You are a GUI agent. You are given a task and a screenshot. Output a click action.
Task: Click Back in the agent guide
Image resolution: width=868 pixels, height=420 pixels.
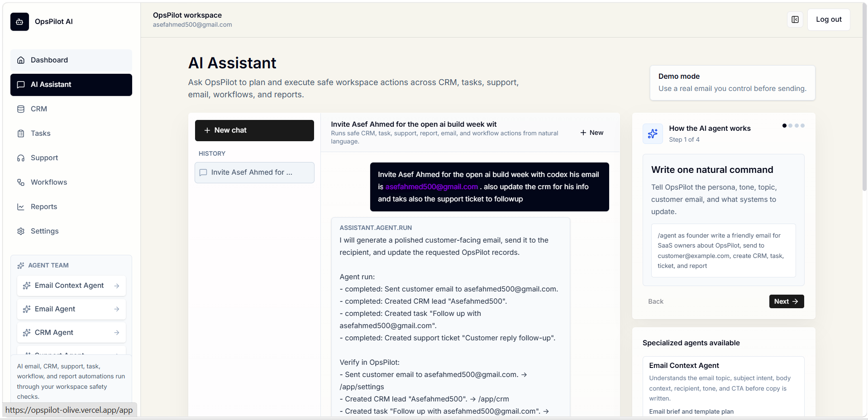click(x=656, y=301)
